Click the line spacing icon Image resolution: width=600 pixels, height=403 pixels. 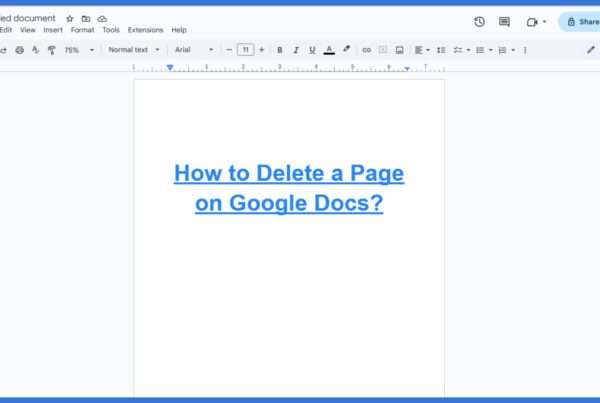click(441, 50)
